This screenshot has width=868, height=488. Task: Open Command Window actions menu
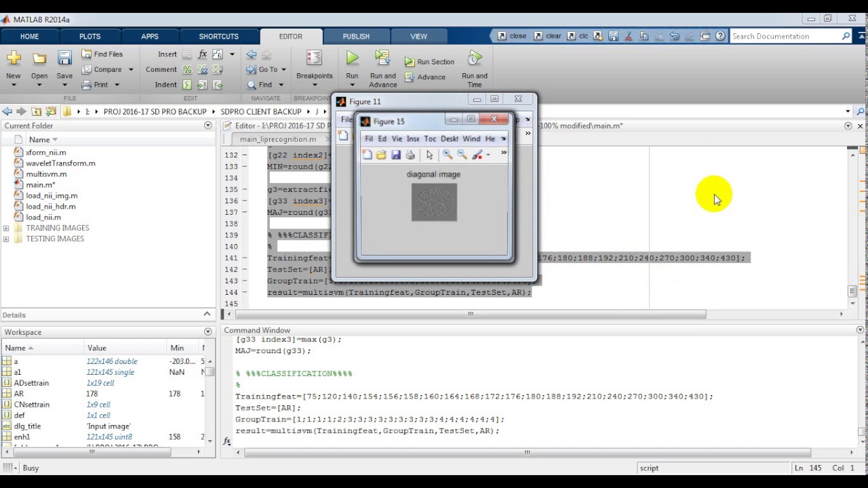coord(860,330)
